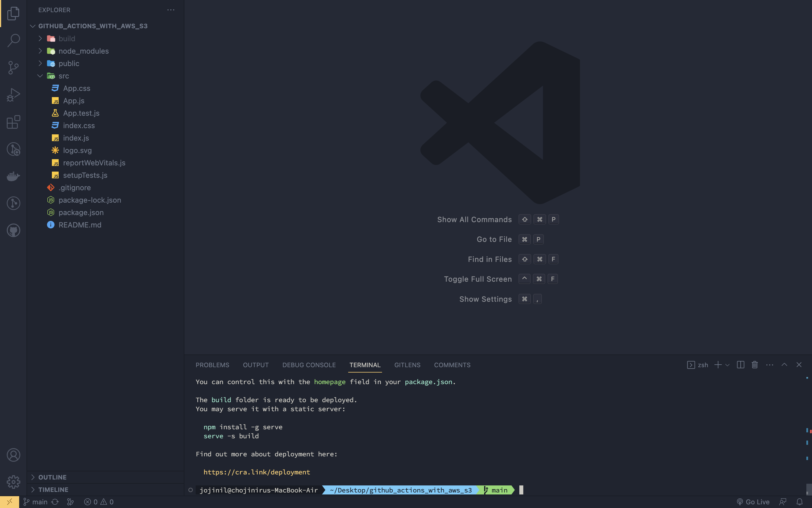Open the GitHub view icon
This screenshot has height=508, width=812.
[14, 231]
